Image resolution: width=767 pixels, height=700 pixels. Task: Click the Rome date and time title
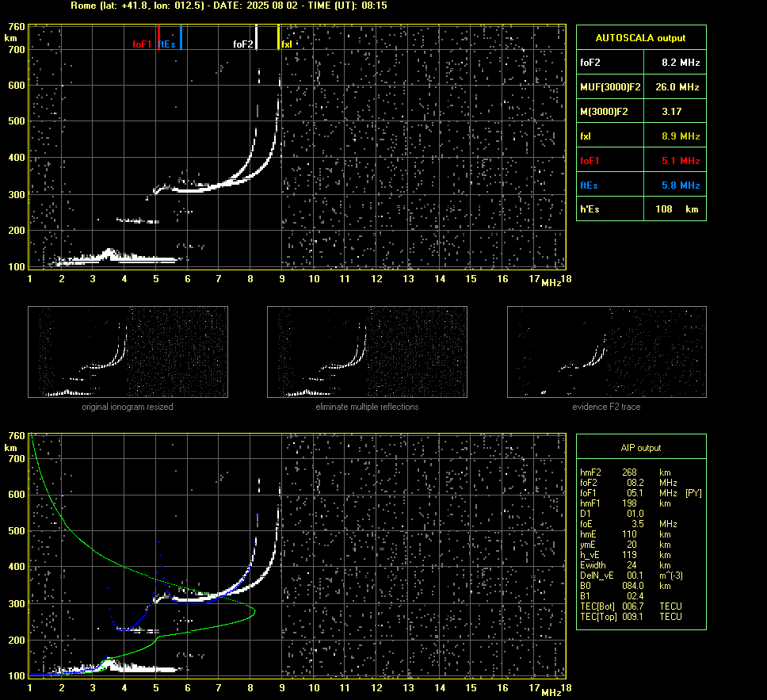[x=229, y=6]
